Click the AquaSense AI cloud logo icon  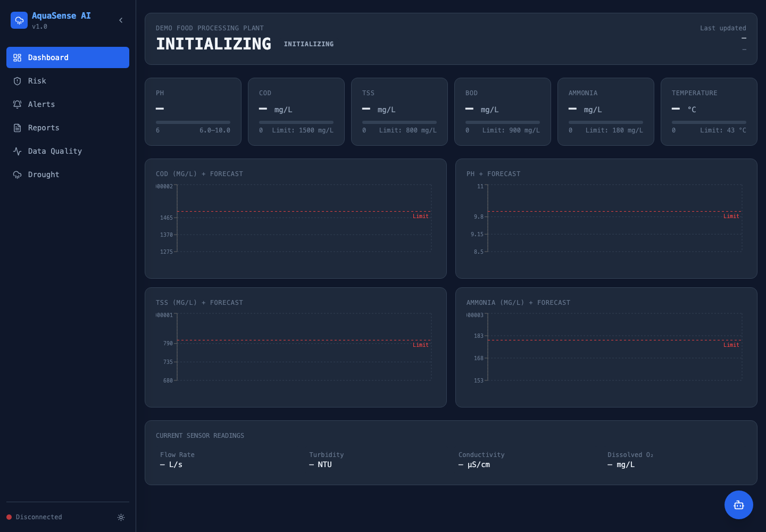19,20
